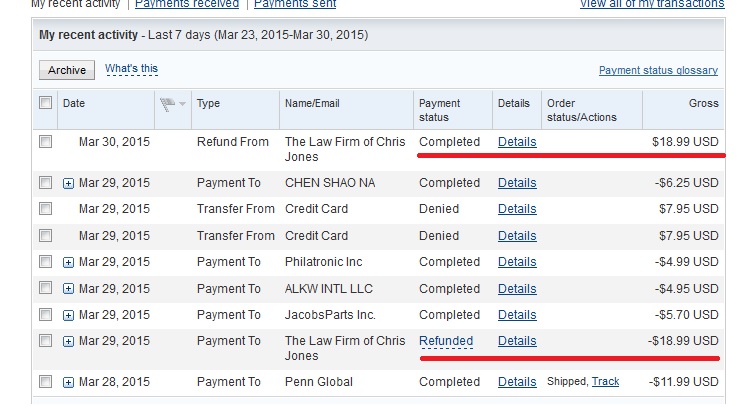Image resolution: width=737 pixels, height=407 pixels.
Task: Expand the ALKW INTL LLC payment row
Action: click(x=68, y=289)
